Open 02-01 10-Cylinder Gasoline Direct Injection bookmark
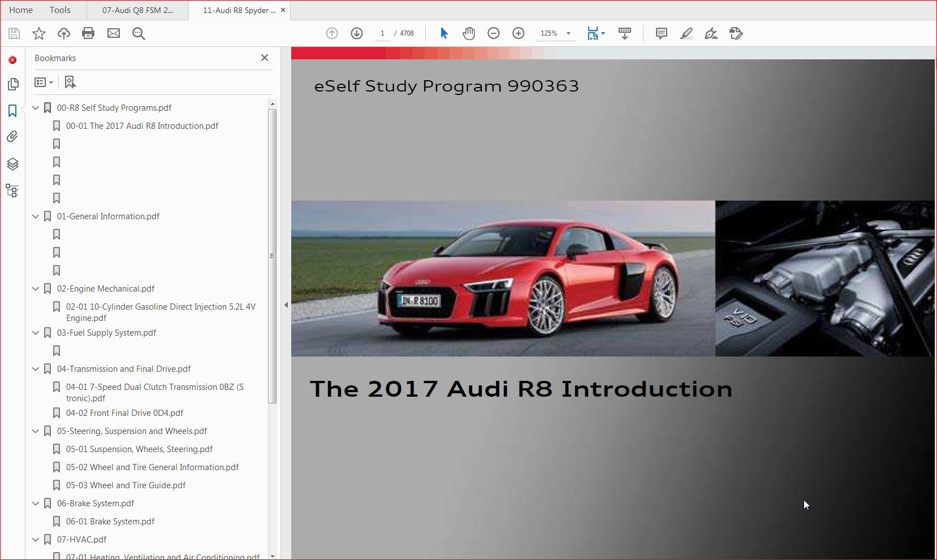Screen dimensions: 937x560 click(x=161, y=312)
